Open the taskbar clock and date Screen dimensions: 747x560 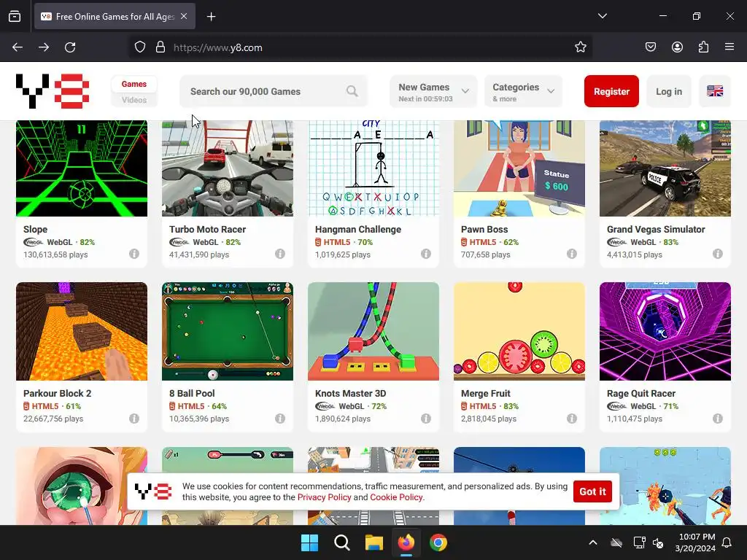tap(697, 542)
